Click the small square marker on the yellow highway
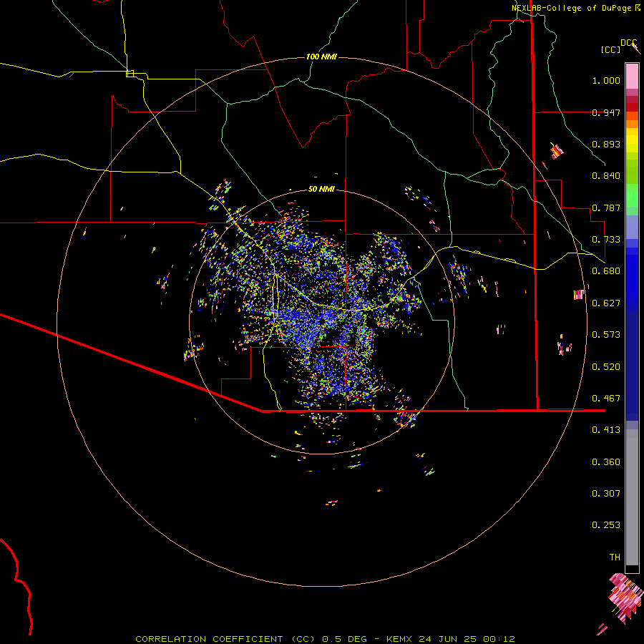This screenshot has width=644, height=644. point(130,74)
